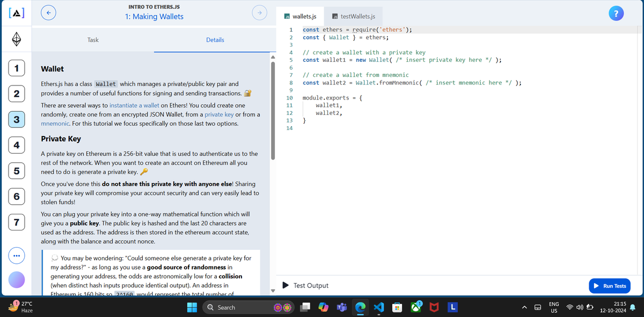
Task: Expand the Test Output panel triangle
Action: pos(286,285)
